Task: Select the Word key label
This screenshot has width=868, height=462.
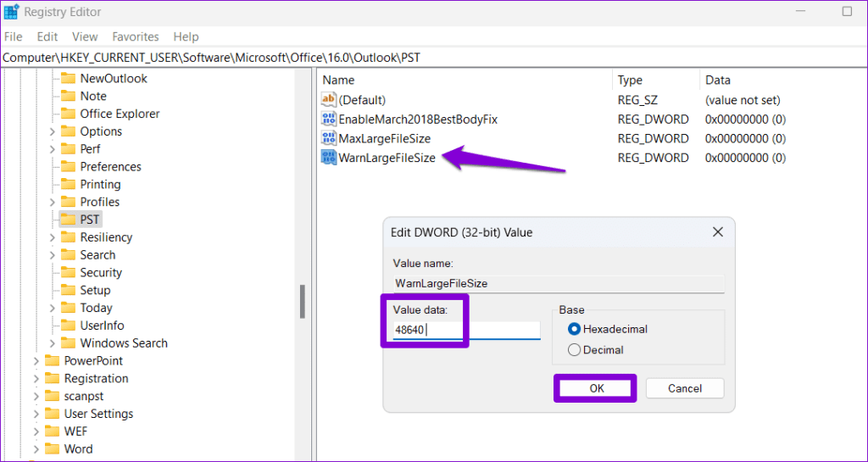Action: click(78, 448)
